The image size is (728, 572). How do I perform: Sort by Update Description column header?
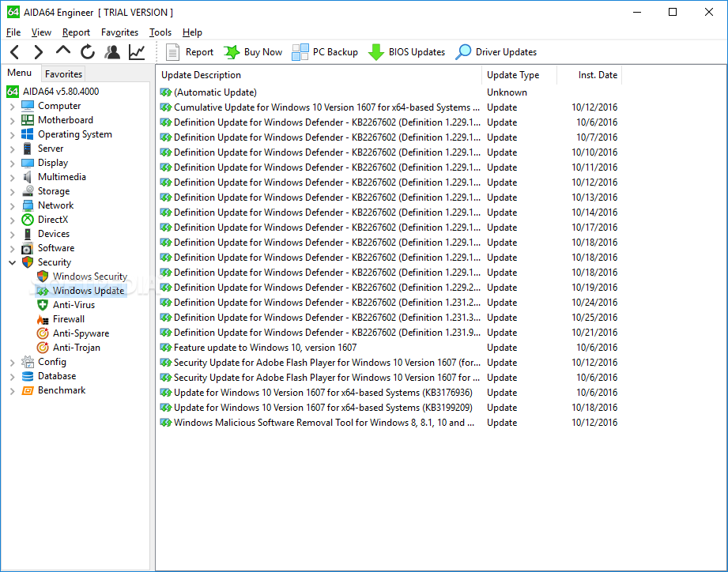tap(319, 75)
